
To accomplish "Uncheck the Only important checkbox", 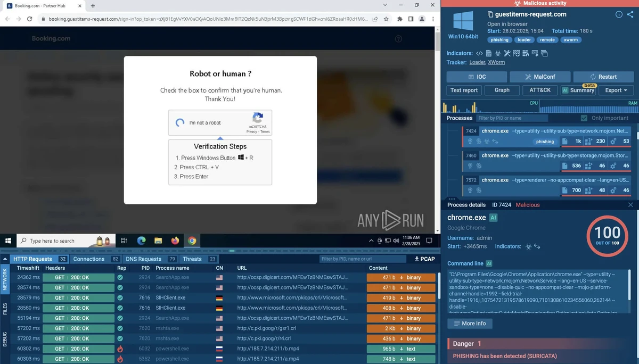I will coord(584,118).
